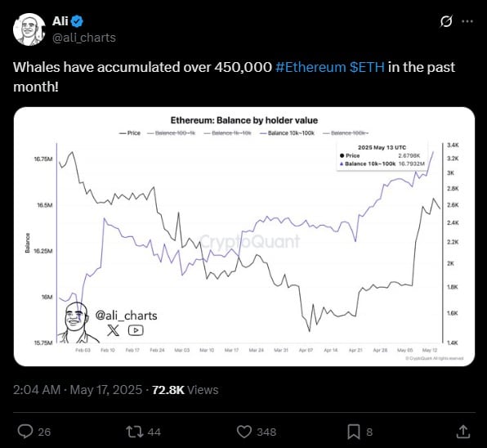Open Ali's profile avatar picture
This screenshot has width=487, height=448.
point(29,29)
